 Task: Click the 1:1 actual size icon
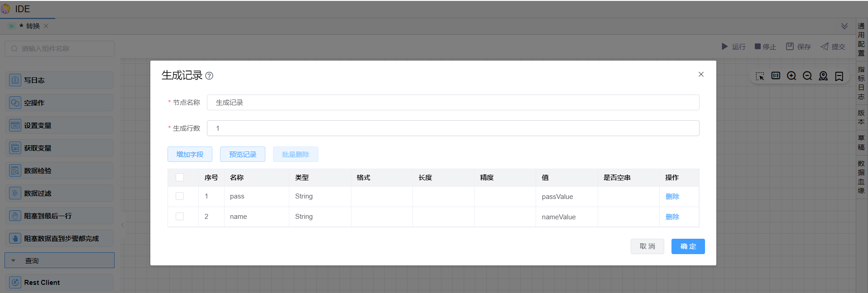[776, 76]
